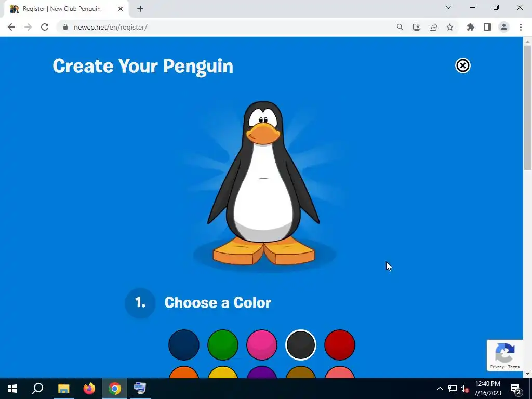The width and height of the screenshot is (532, 399).
Task: Open the network tray icon
Action: pyautogui.click(x=453, y=389)
